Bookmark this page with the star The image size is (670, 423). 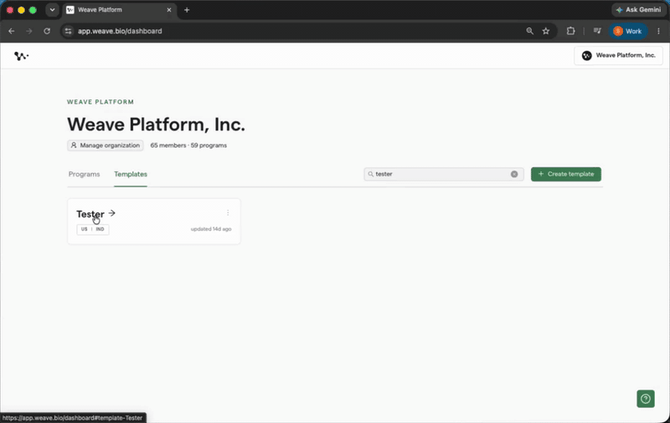(x=546, y=31)
